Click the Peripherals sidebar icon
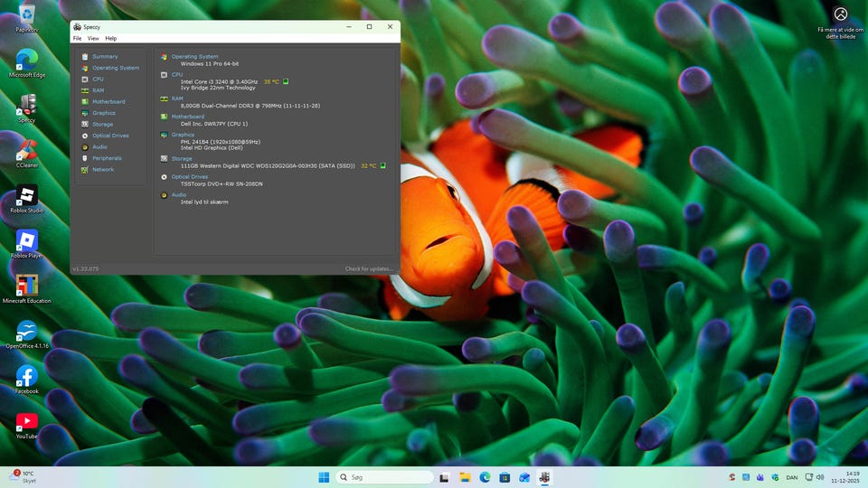 point(85,158)
